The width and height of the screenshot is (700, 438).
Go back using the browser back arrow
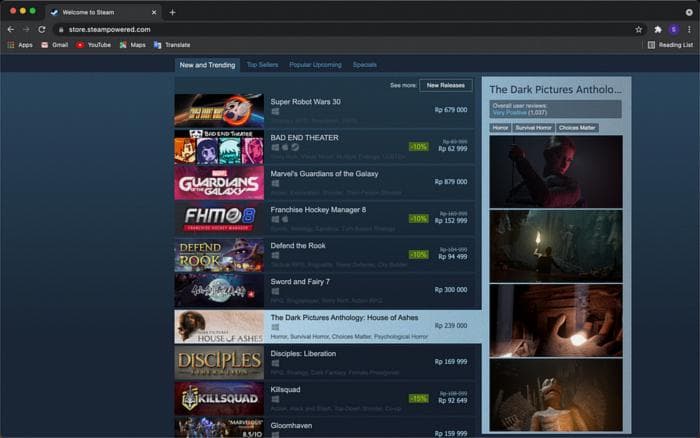[11, 29]
